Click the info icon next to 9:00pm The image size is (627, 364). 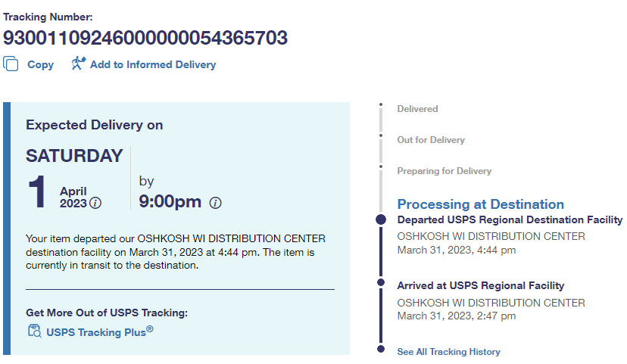pyautogui.click(x=215, y=202)
